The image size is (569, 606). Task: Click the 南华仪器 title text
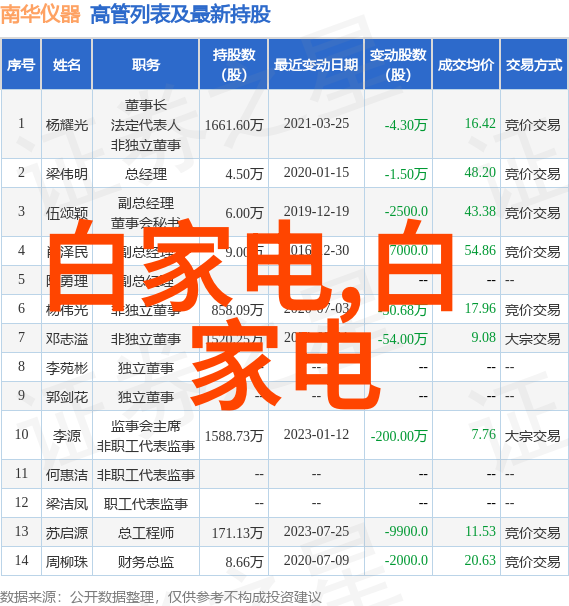click(41, 14)
